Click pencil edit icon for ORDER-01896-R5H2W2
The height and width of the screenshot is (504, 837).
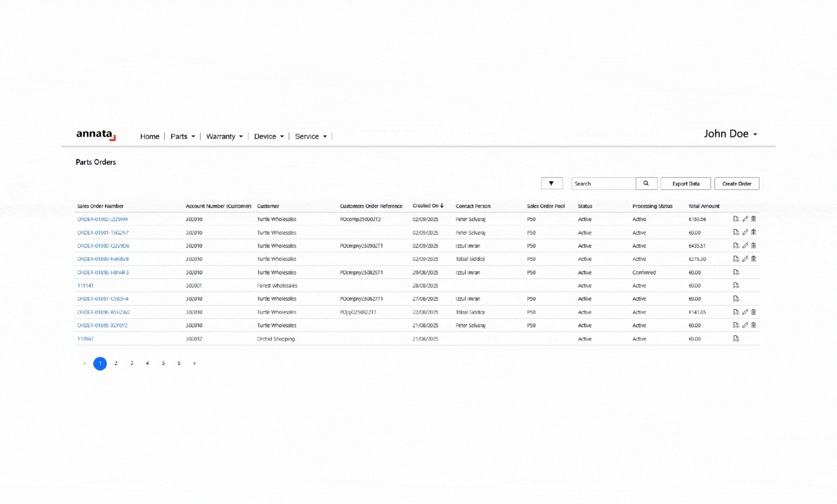745,312
